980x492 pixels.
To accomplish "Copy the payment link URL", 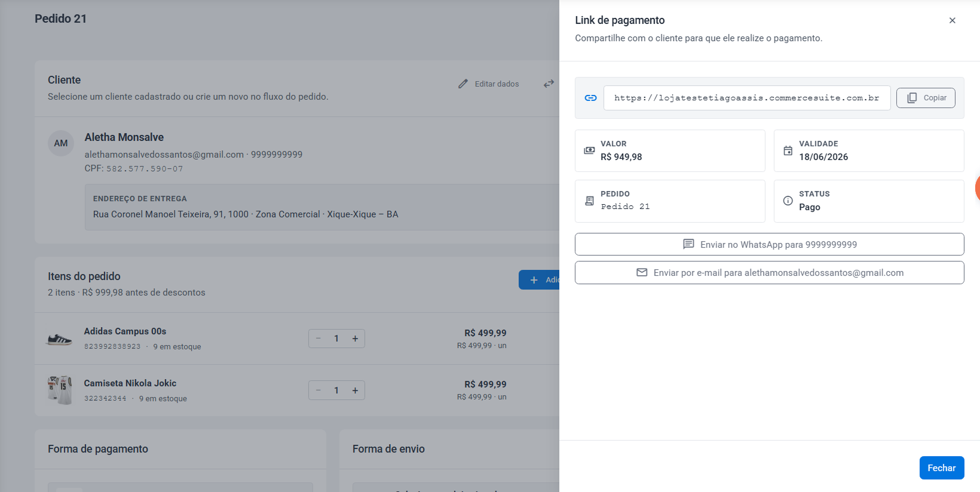I will pyautogui.click(x=926, y=98).
